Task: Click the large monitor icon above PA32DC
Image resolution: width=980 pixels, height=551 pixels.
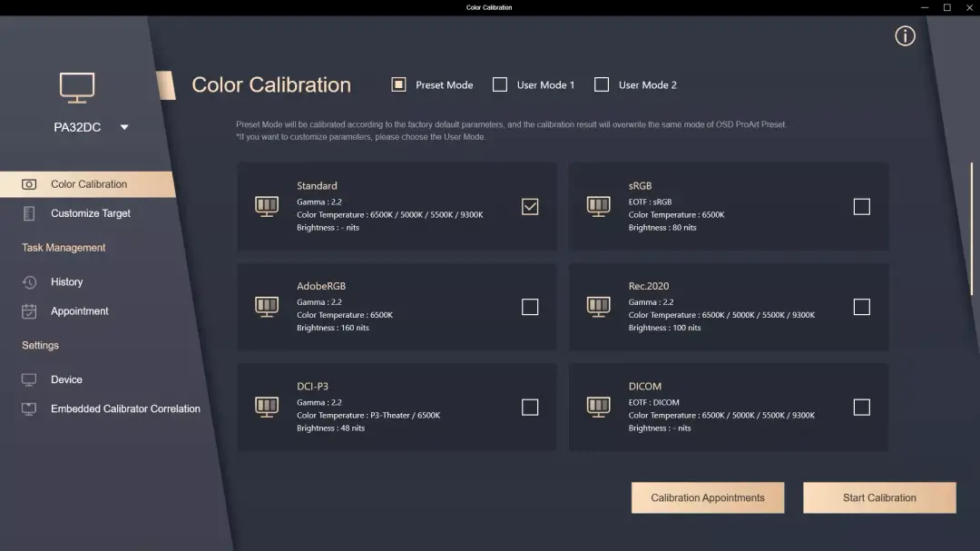Action: coord(77,87)
